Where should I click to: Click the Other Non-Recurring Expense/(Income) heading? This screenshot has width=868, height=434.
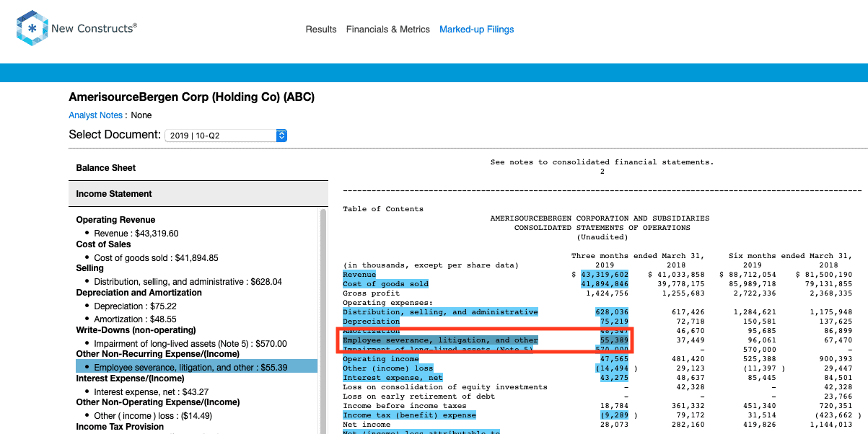pyautogui.click(x=157, y=354)
